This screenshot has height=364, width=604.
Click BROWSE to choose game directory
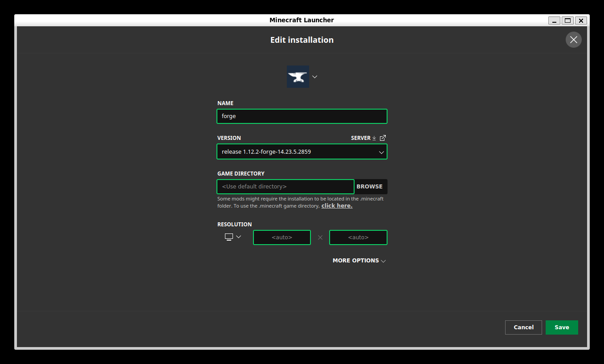click(x=370, y=187)
